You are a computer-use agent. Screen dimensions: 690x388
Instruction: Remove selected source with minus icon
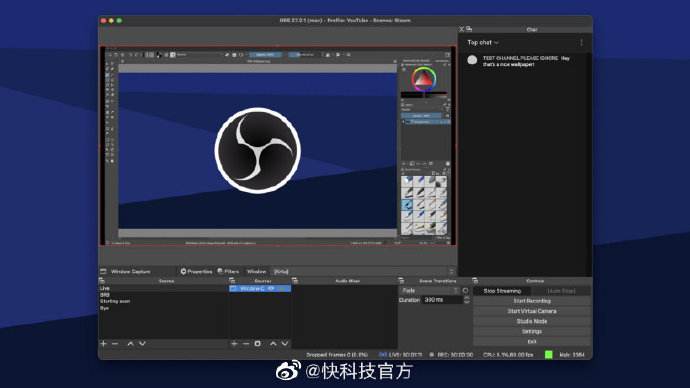click(246, 344)
